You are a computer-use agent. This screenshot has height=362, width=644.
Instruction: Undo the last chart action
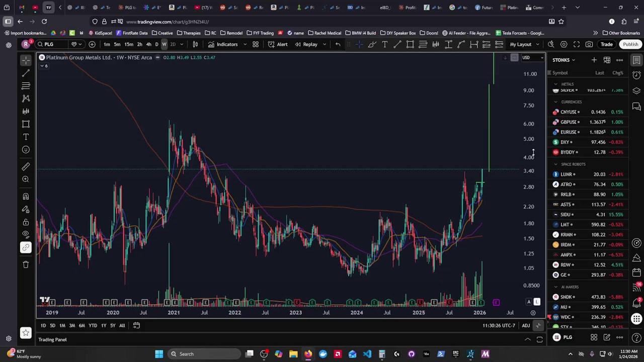tap(338, 44)
